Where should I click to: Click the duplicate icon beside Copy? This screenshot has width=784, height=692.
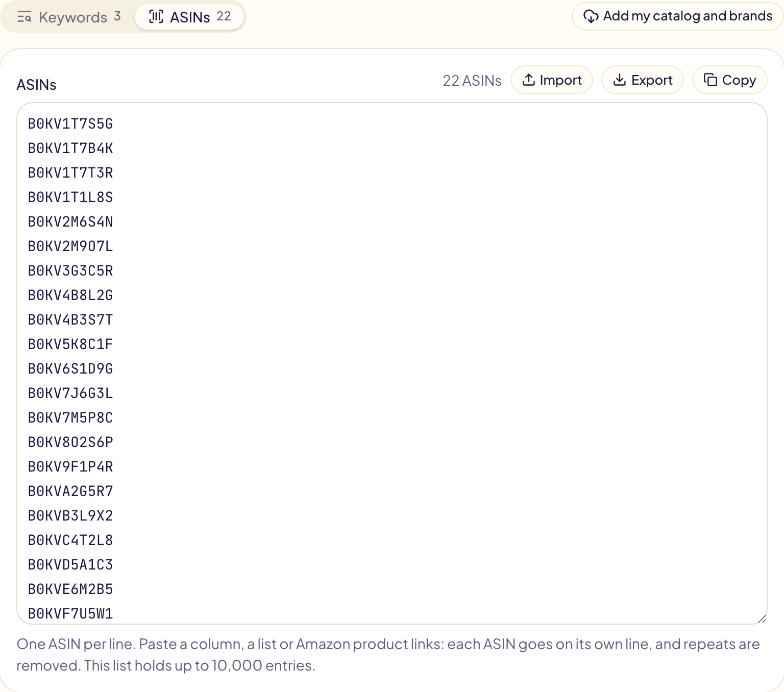click(710, 80)
